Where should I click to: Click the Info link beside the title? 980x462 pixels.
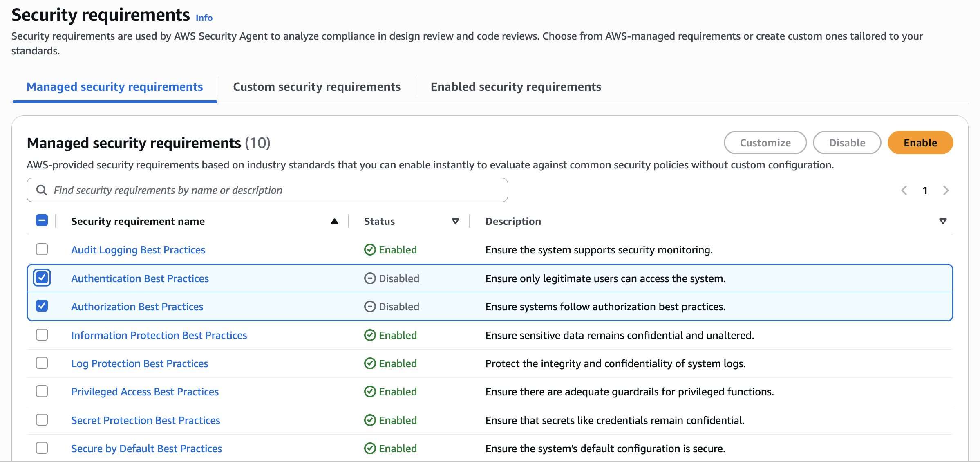[x=204, y=18]
